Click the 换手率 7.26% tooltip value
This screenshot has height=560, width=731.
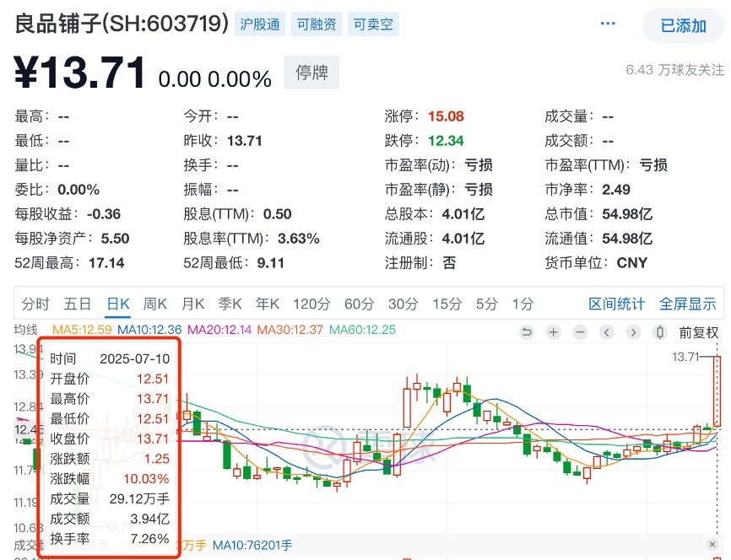coord(149,539)
